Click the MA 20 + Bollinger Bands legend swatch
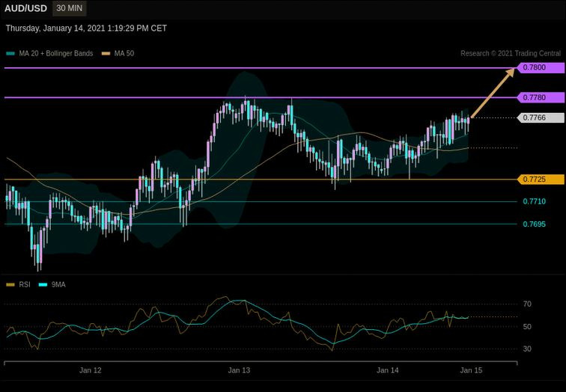The height and width of the screenshot is (392, 566). 10,54
